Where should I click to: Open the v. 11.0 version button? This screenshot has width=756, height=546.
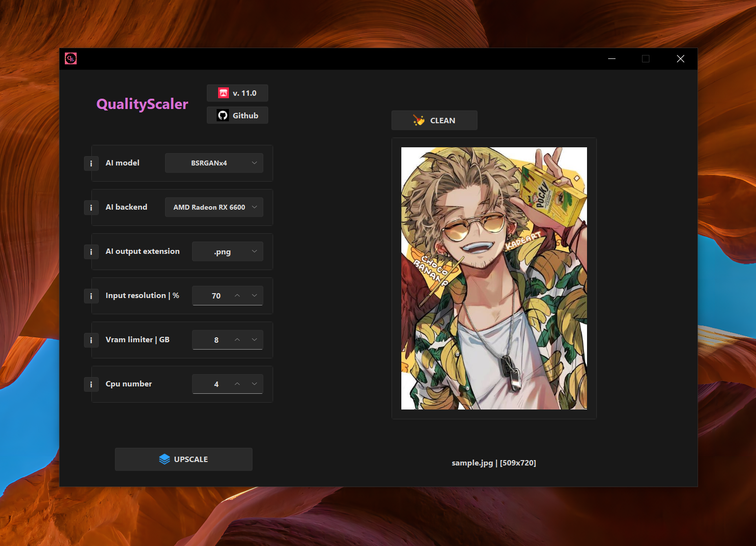pyautogui.click(x=237, y=93)
